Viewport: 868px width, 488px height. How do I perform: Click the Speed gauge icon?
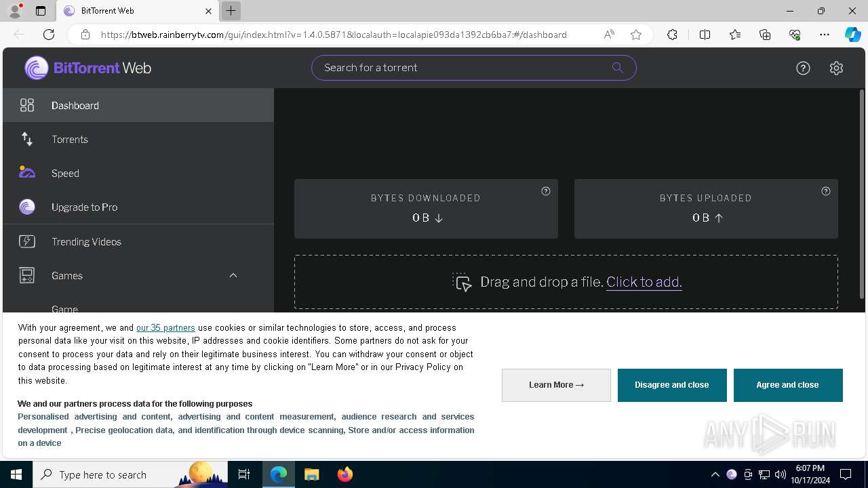[x=27, y=172]
